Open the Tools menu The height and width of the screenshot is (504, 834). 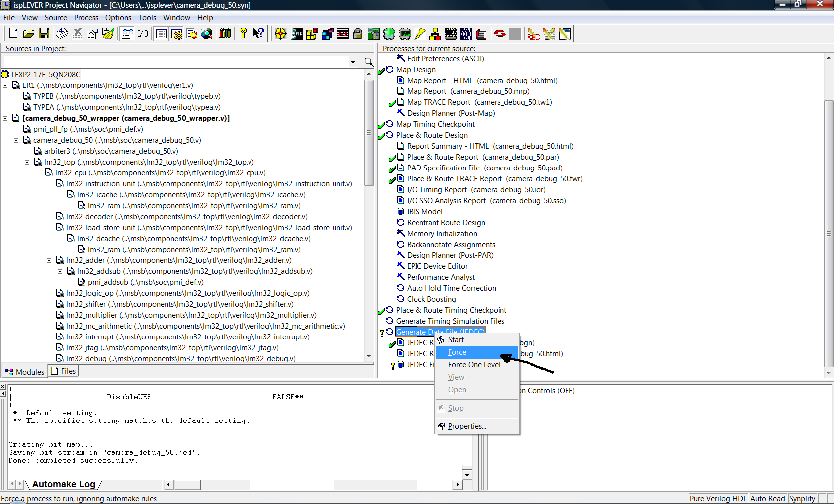click(x=147, y=18)
